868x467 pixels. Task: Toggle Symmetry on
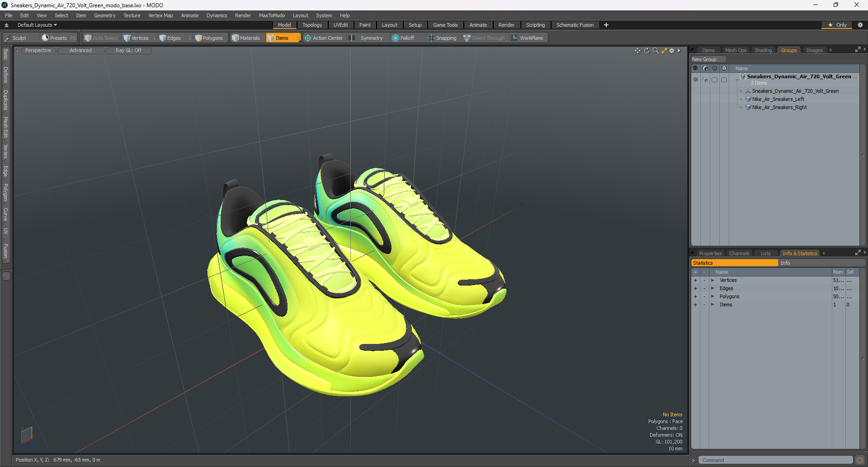[367, 38]
